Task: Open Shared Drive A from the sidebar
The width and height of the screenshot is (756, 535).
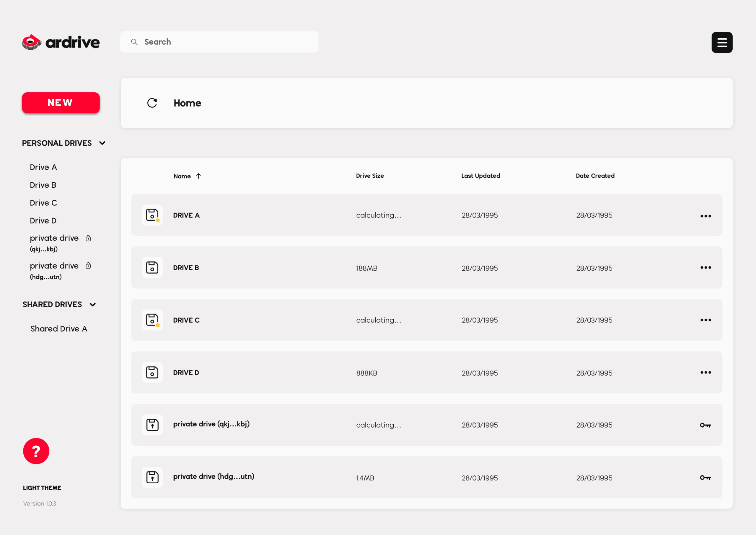Action: click(x=59, y=328)
